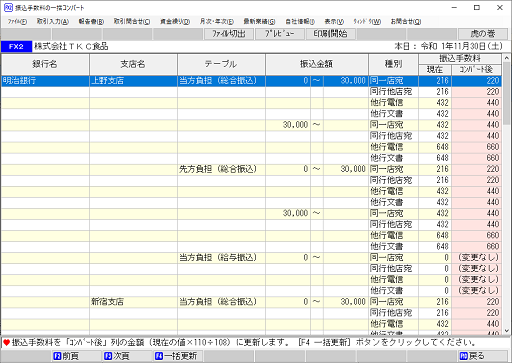The width and height of the screenshot is (512, 363).
Task: Click the 現在 column header
Action: [435, 70]
